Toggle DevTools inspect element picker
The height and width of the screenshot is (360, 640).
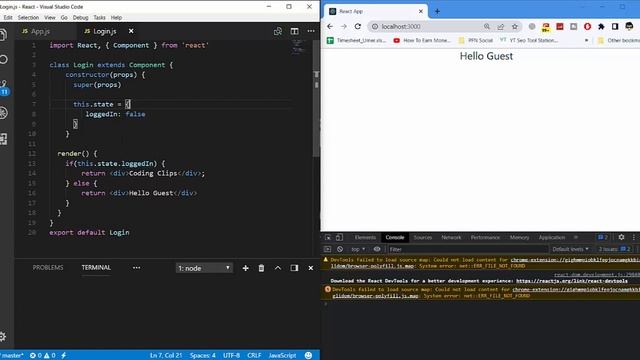328,238
